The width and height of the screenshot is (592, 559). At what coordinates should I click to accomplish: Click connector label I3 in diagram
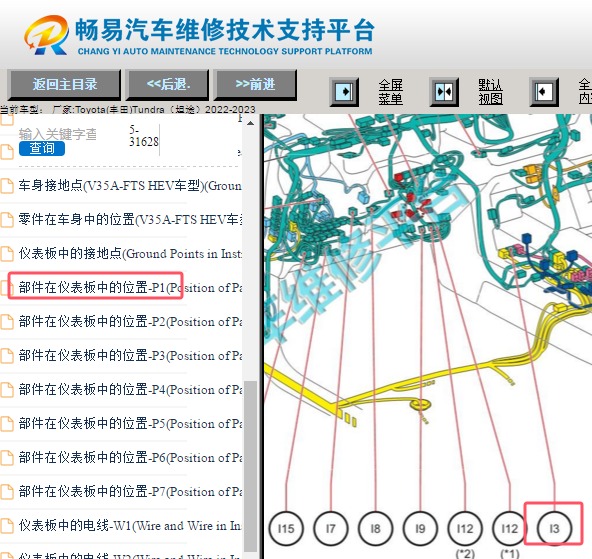[x=554, y=528]
